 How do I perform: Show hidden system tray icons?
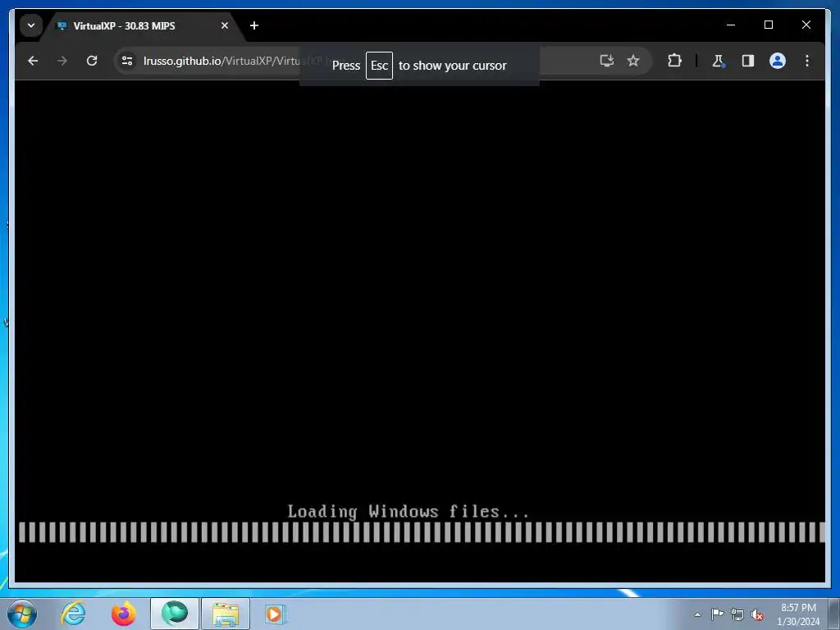[697, 614]
